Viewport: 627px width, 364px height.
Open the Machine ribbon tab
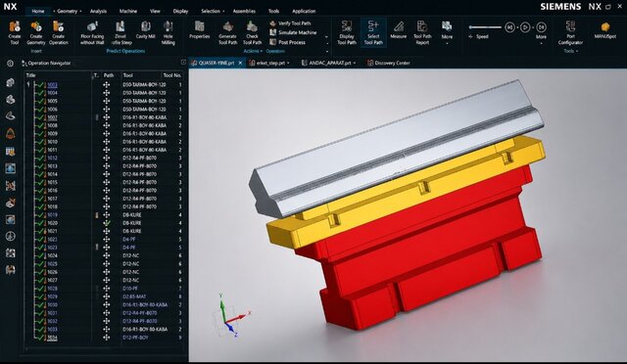point(128,11)
